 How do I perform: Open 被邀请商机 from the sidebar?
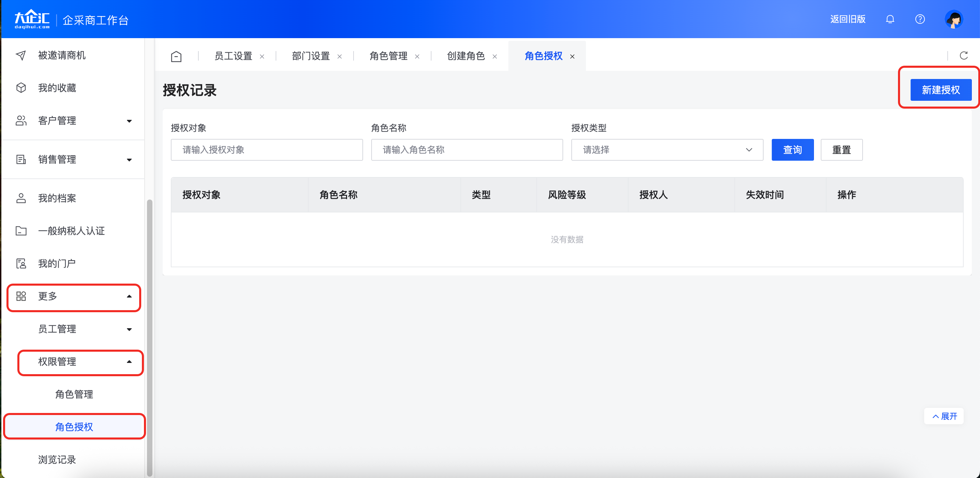pyautogui.click(x=62, y=55)
